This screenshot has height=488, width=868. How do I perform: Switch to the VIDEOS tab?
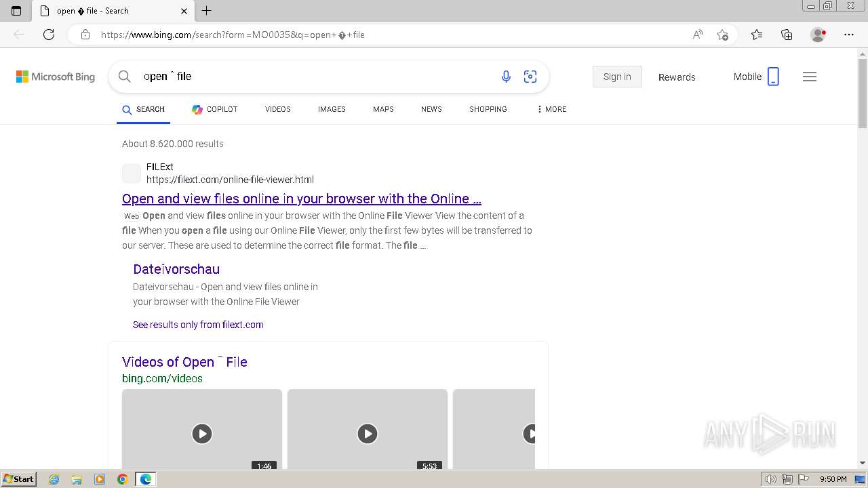(278, 109)
